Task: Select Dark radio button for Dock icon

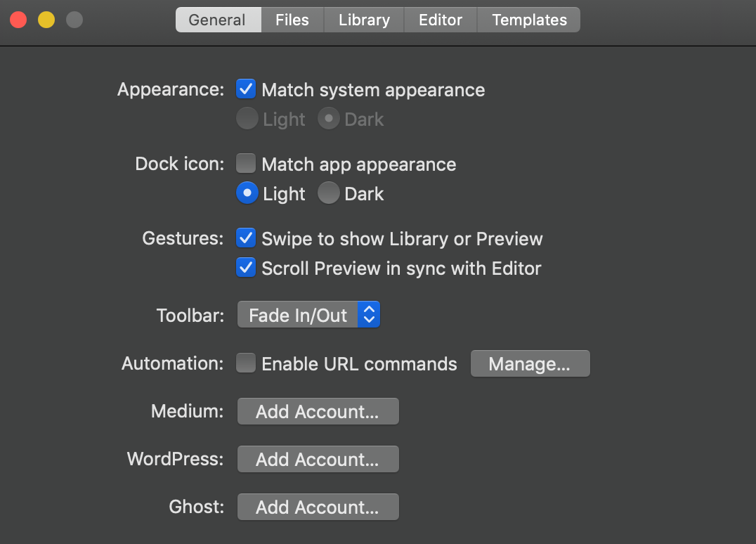Action: coord(329,193)
